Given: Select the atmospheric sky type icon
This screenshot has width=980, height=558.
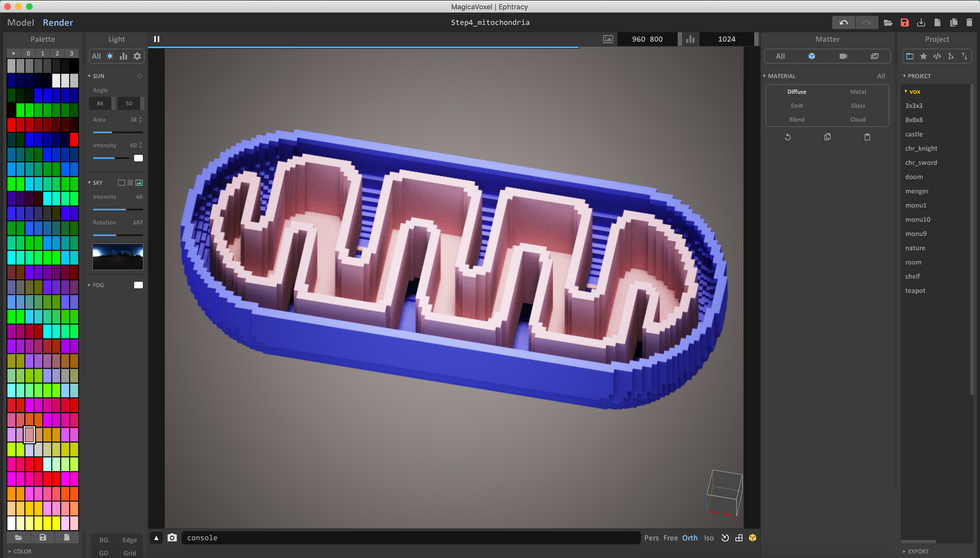Looking at the screenshot, I should coord(130,182).
